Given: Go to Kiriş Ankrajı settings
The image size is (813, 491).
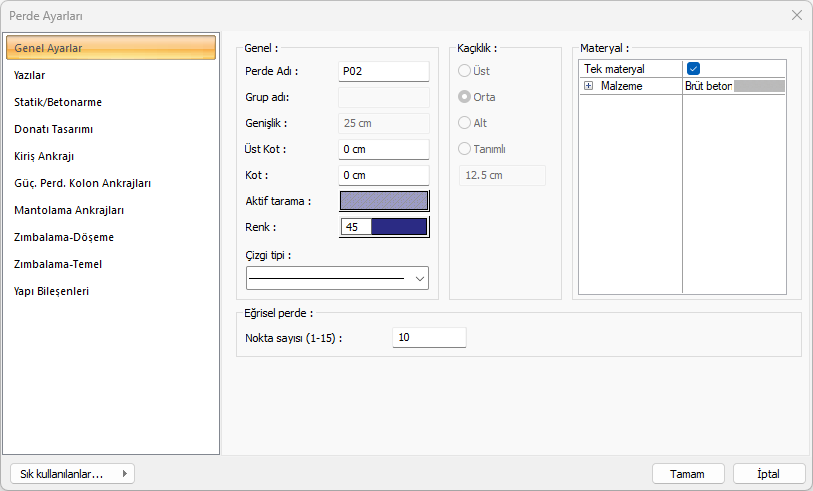Looking at the screenshot, I should 44,156.
